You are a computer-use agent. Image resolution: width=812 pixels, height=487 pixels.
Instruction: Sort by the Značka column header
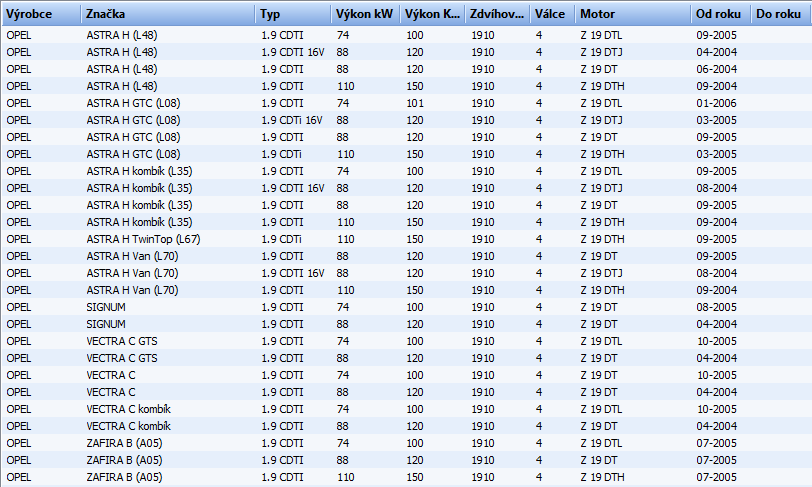(168, 14)
